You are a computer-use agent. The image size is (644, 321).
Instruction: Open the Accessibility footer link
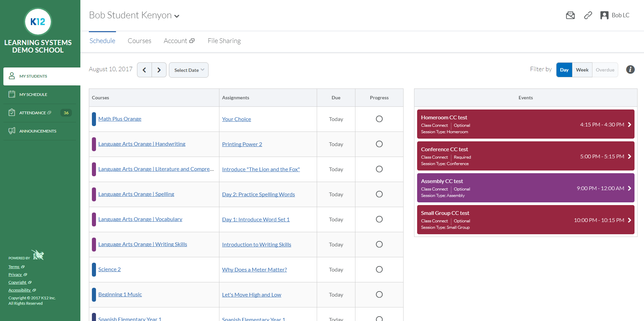[x=20, y=290]
